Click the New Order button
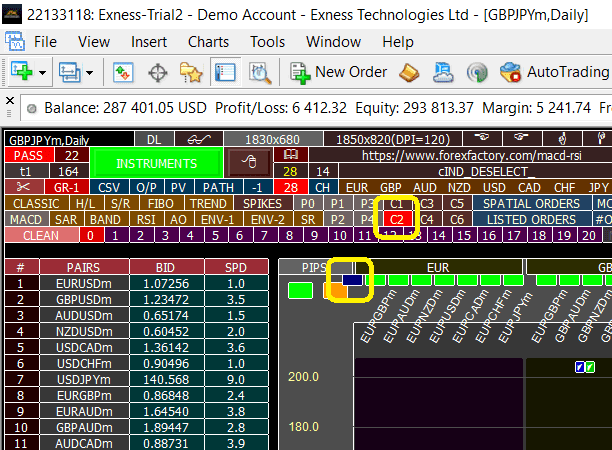The height and width of the screenshot is (450, 612). tap(338, 72)
